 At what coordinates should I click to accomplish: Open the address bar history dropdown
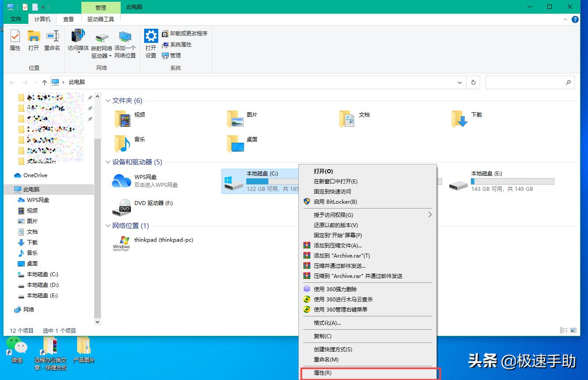click(459, 82)
